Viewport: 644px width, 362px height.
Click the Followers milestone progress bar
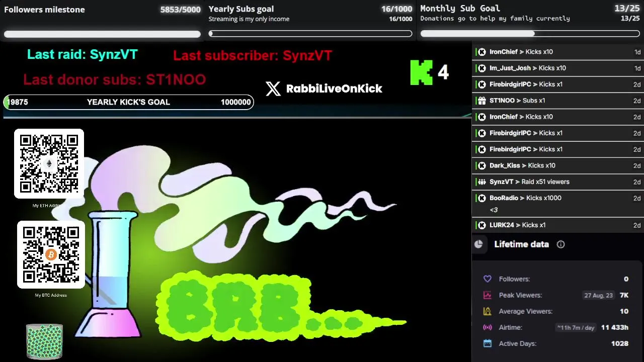point(102,34)
